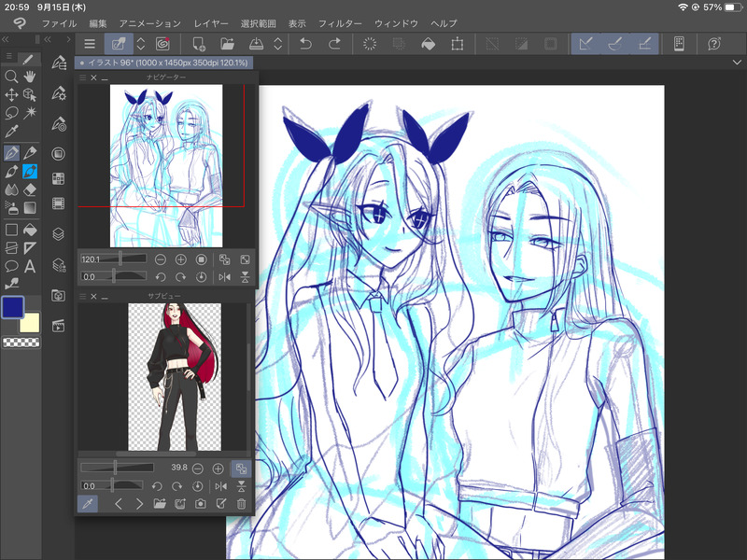Viewport: 747px width, 560px height.
Task: Toggle Snap to Grid in command bar
Action: [x=644, y=44]
